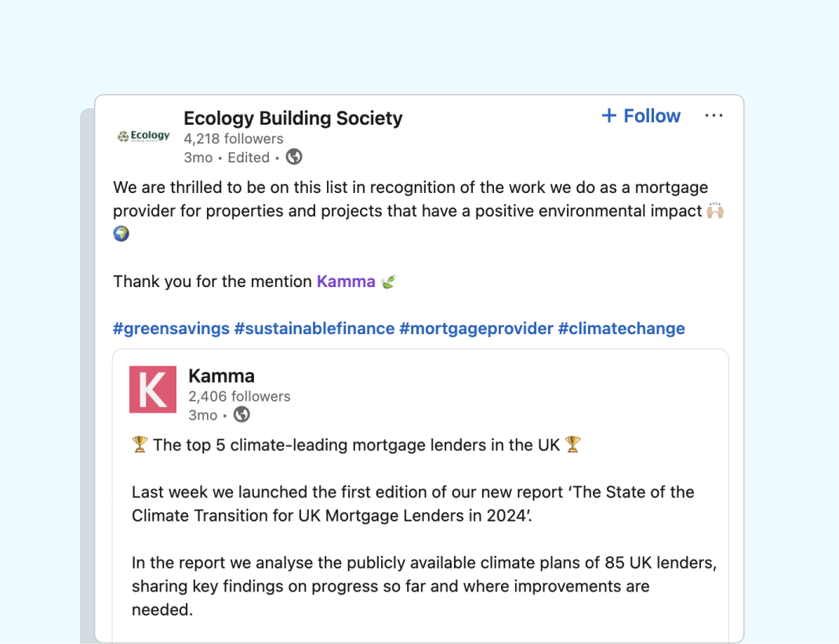This screenshot has width=839, height=644.
Task: Open the purple Kamma mention link
Action: click(346, 282)
